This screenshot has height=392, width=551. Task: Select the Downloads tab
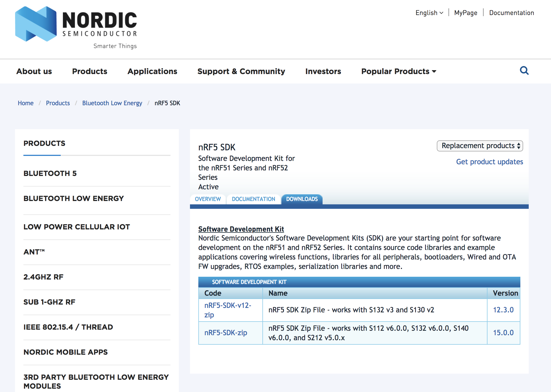pos(302,199)
